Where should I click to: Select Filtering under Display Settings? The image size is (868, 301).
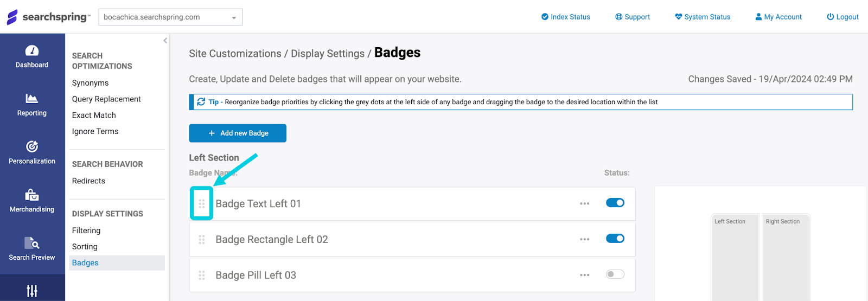pos(86,230)
